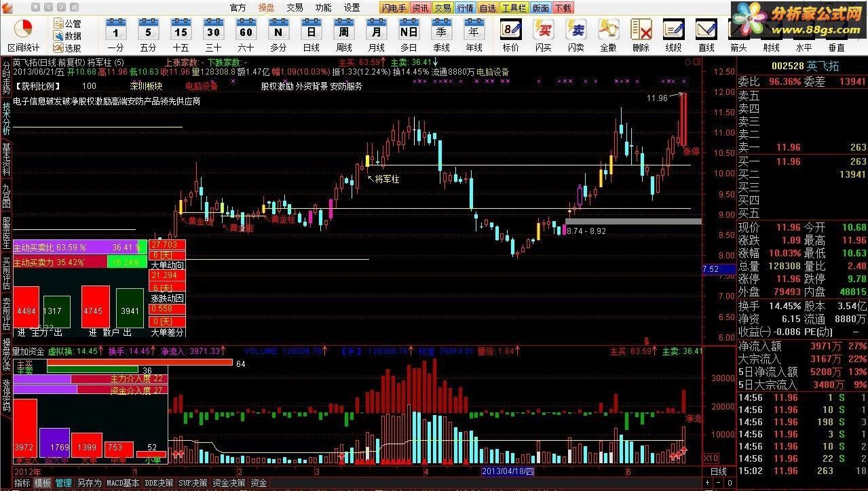This screenshot has width=868, height=491.
Task: Click the 行情 quotes button
Action: coord(465,8)
